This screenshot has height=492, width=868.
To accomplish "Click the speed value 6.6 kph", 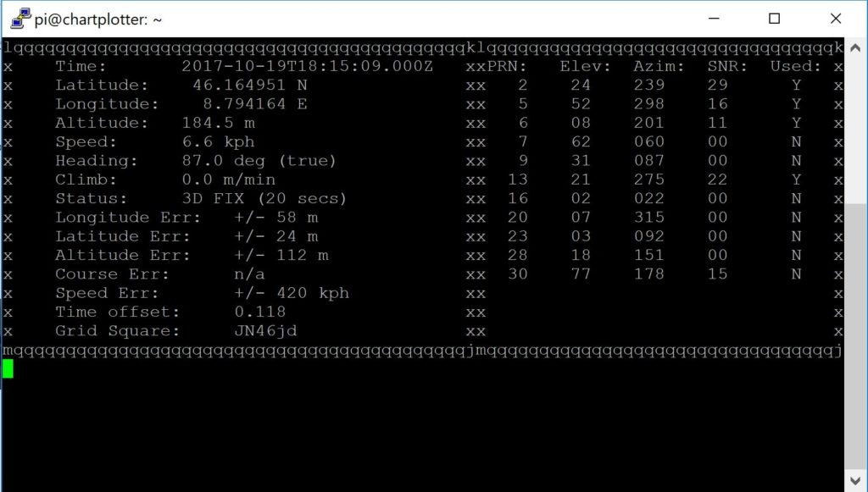I will (x=218, y=142).
